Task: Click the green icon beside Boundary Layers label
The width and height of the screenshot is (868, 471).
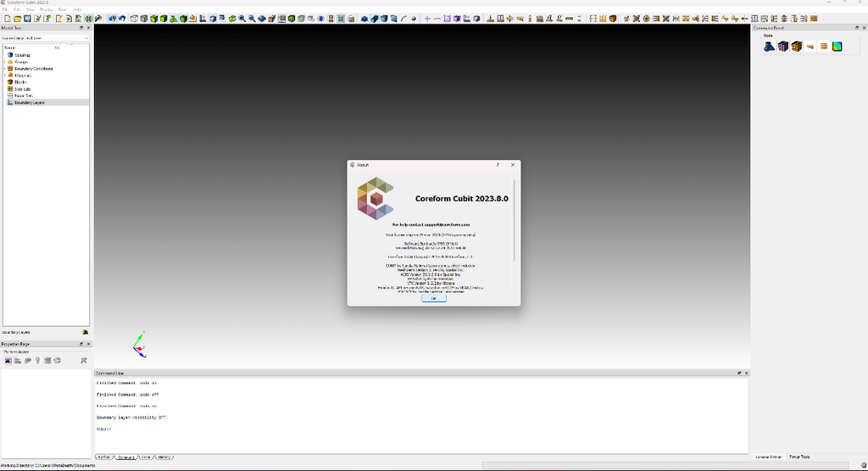Action: (x=86, y=333)
